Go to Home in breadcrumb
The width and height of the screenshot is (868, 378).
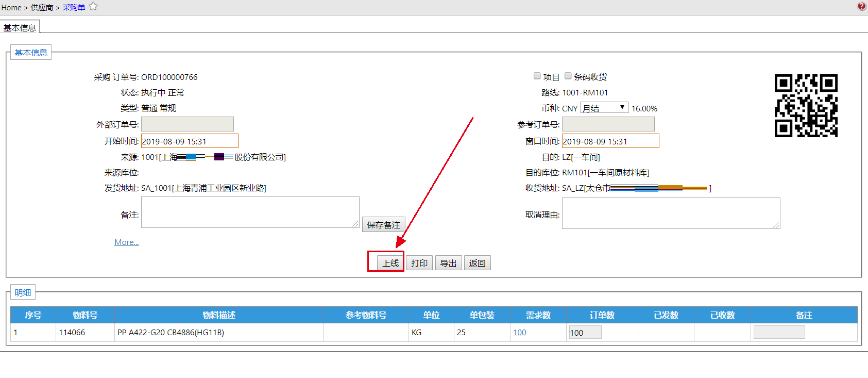point(11,8)
